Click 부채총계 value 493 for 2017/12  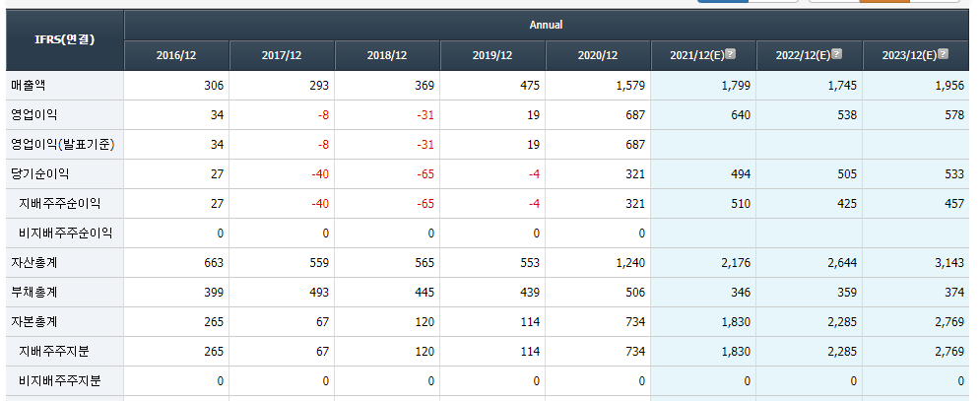pyautogui.click(x=319, y=293)
